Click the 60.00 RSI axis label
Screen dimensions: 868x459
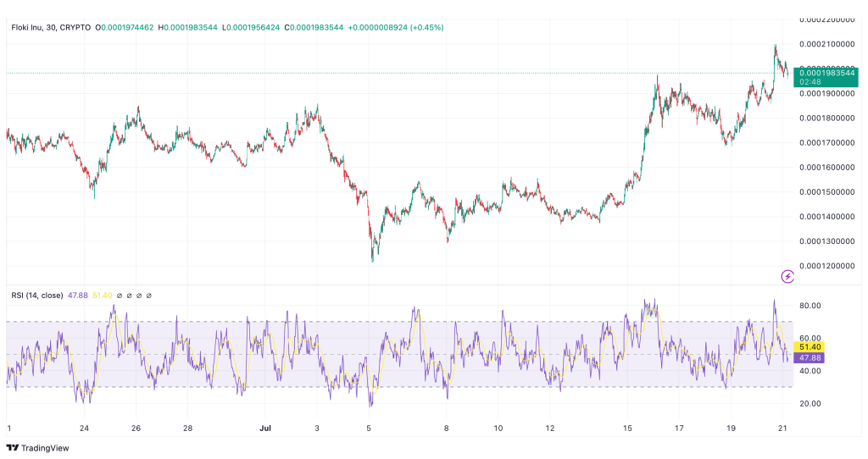(x=810, y=338)
